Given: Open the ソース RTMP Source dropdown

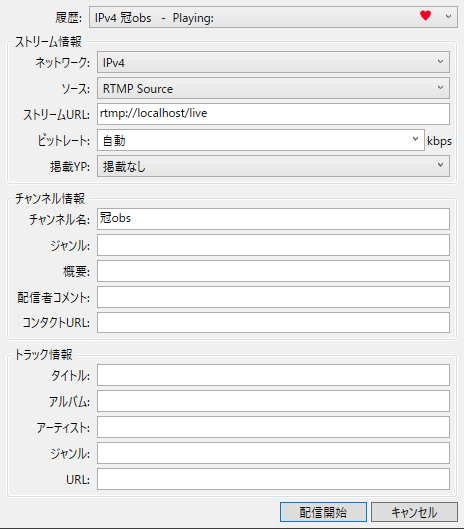Looking at the screenshot, I should [x=273, y=88].
